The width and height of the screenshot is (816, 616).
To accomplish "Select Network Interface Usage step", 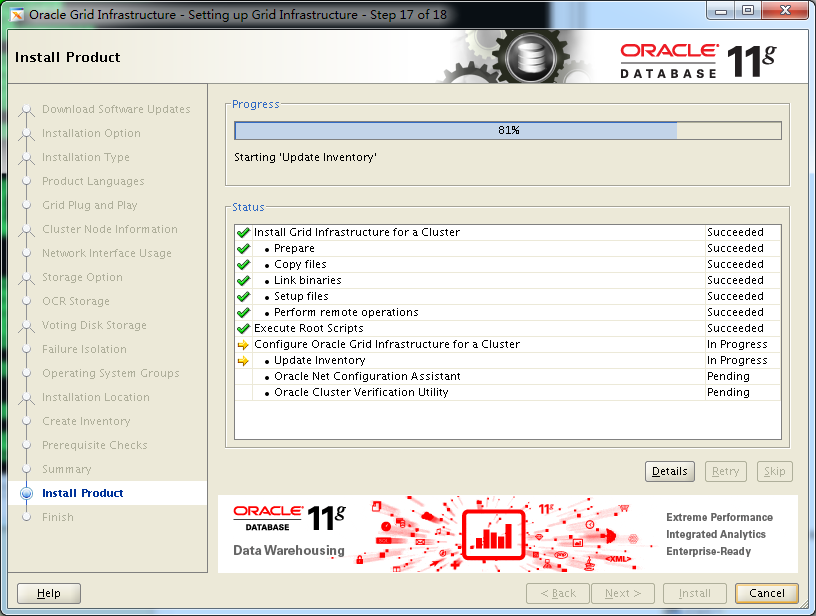I will (107, 253).
